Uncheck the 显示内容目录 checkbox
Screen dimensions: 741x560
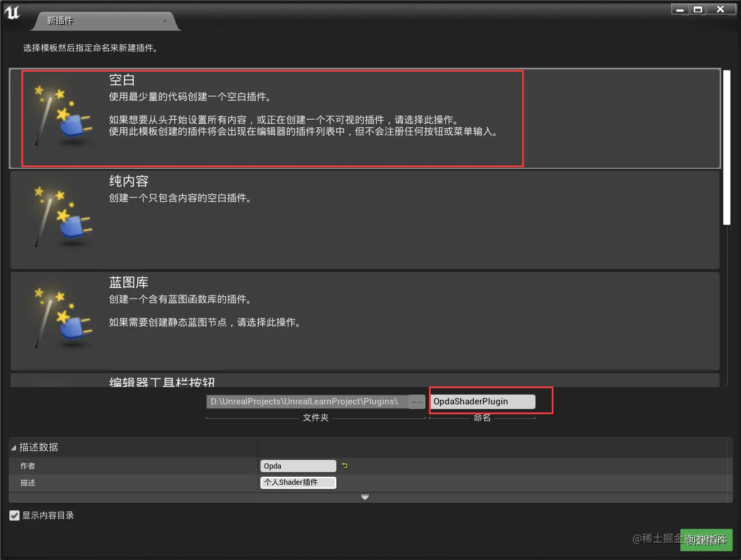click(14, 515)
